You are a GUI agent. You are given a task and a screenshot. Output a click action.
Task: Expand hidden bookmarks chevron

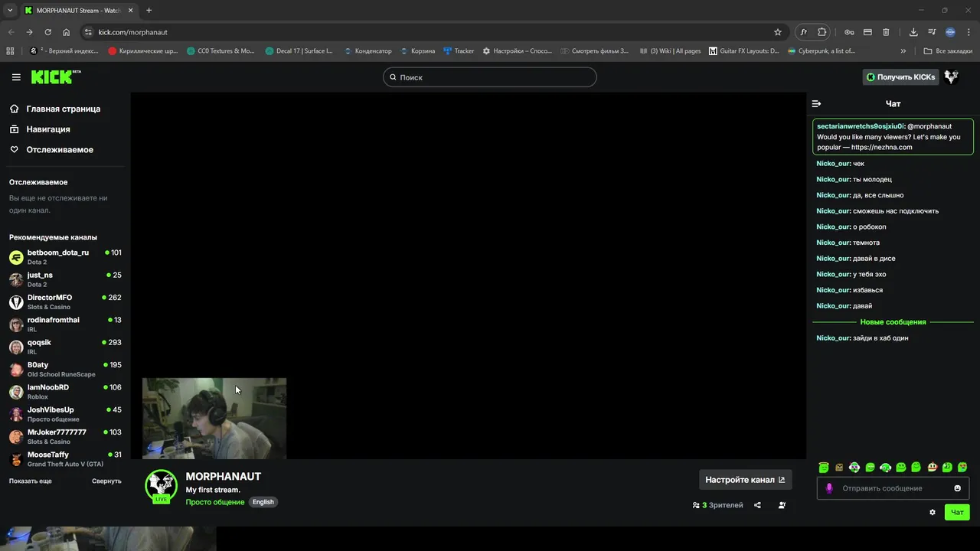903,51
